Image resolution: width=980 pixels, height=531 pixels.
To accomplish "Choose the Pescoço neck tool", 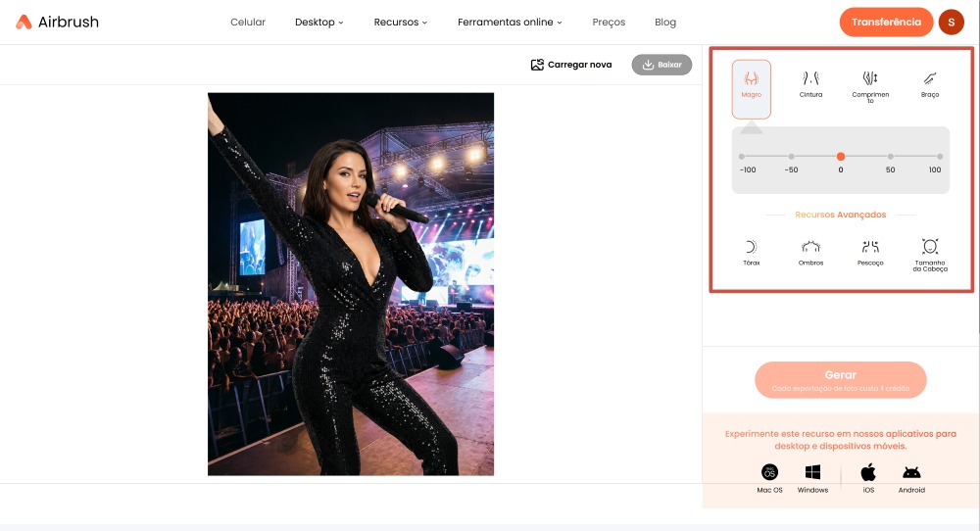I will tap(870, 252).
